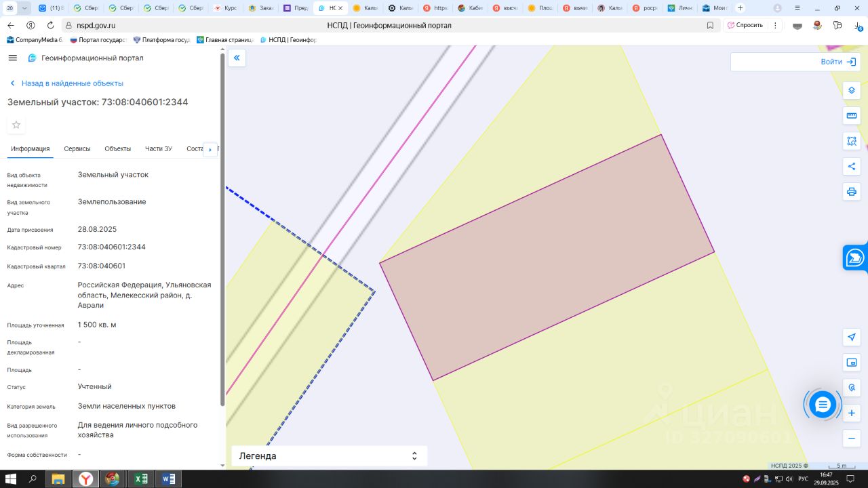This screenshot has height=488, width=868.
Task: Switch to the Информация tab
Action: coord(30,149)
